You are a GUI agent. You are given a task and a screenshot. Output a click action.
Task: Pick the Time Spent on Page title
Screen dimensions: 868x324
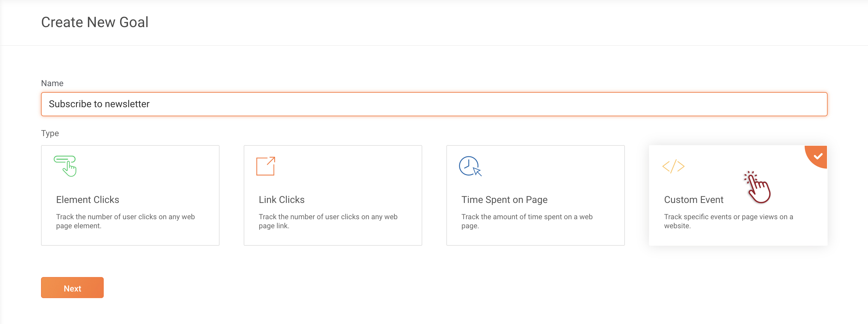coord(504,200)
